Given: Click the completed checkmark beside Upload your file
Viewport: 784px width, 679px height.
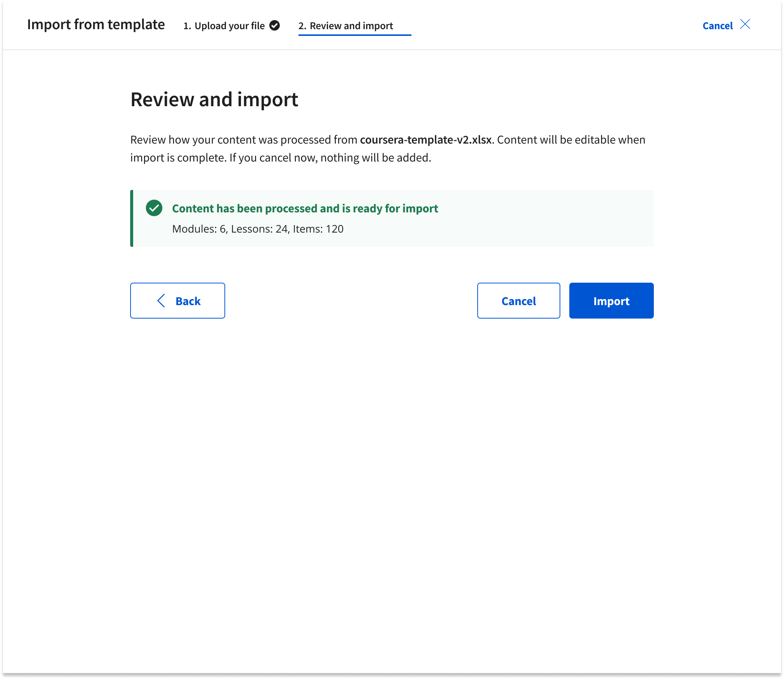Looking at the screenshot, I should coord(275,26).
